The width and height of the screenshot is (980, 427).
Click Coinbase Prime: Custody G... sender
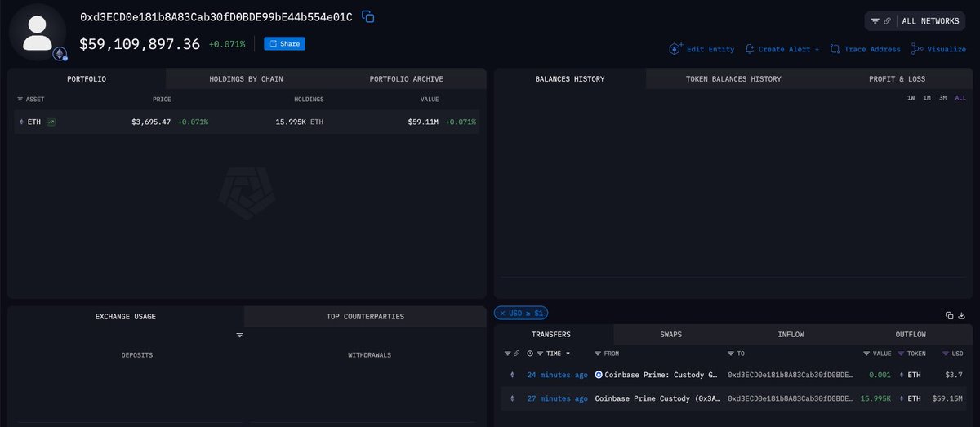point(662,376)
